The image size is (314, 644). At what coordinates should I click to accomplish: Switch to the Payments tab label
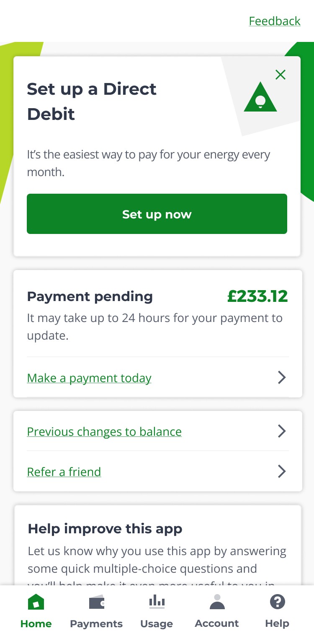[x=96, y=624]
